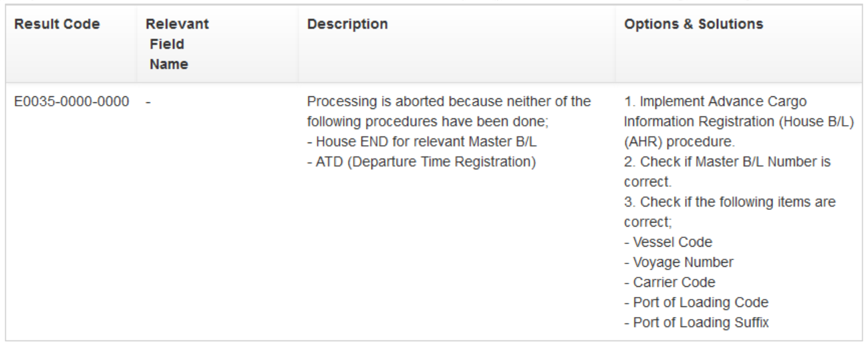
Task: Click the 'Carrier Code' list item
Action: click(x=670, y=282)
